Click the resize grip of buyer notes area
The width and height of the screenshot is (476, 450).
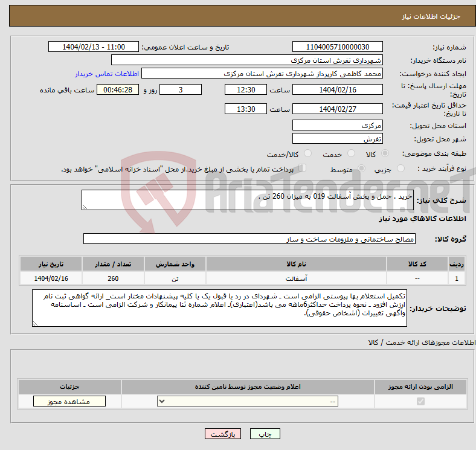pyautogui.click(x=35, y=324)
